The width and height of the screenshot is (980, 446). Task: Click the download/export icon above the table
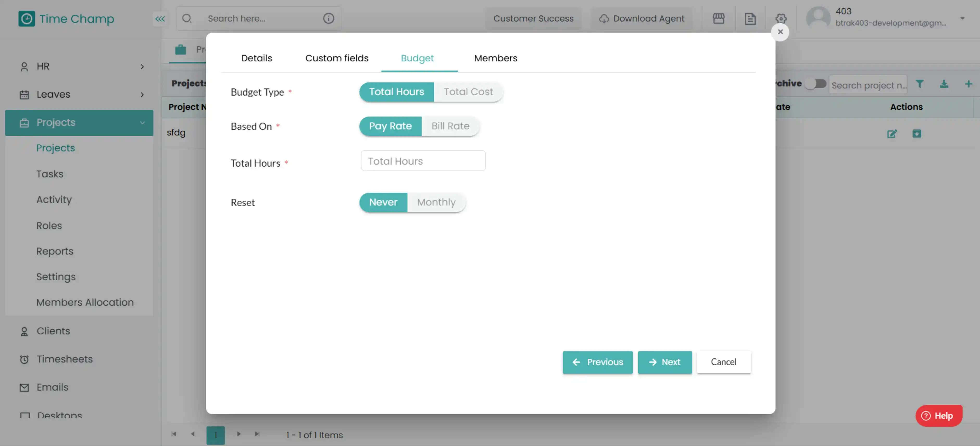[x=945, y=84]
